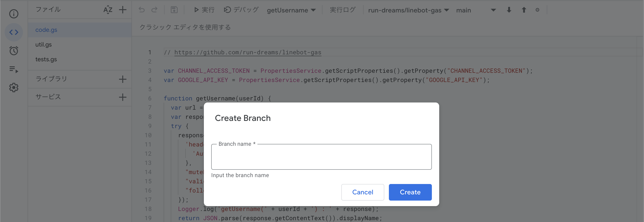Push to GitHub with up arrow icon

(x=524, y=10)
